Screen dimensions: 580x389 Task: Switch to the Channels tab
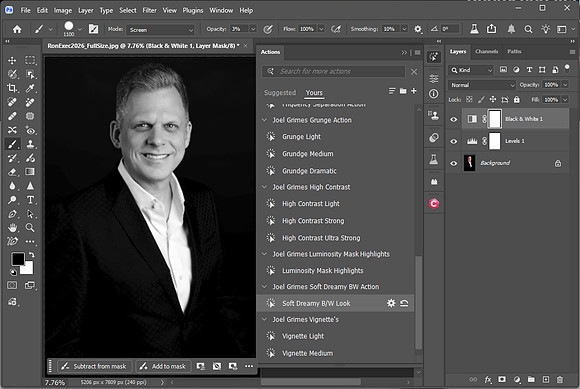486,51
